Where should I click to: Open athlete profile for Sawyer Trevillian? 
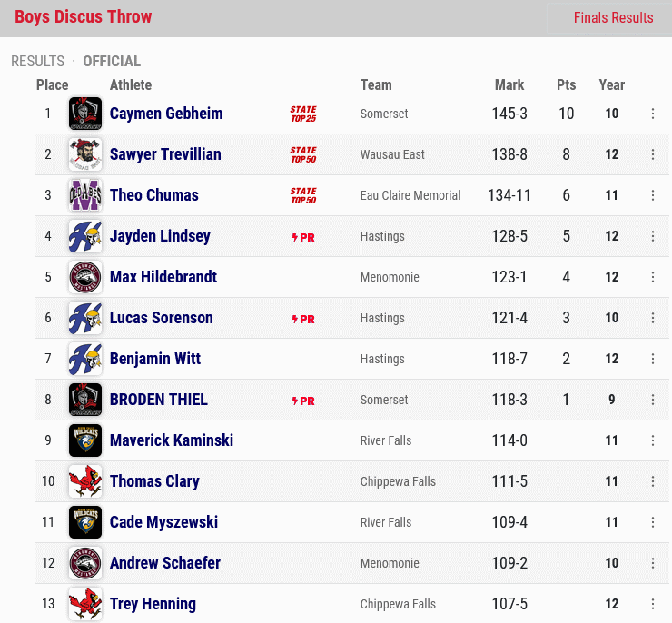pos(165,154)
